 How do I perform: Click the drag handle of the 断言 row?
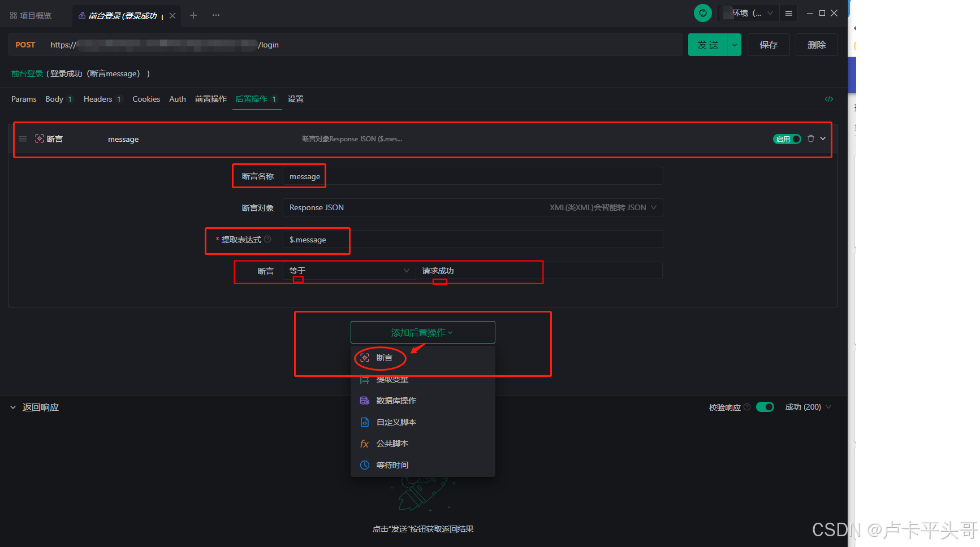[23, 139]
